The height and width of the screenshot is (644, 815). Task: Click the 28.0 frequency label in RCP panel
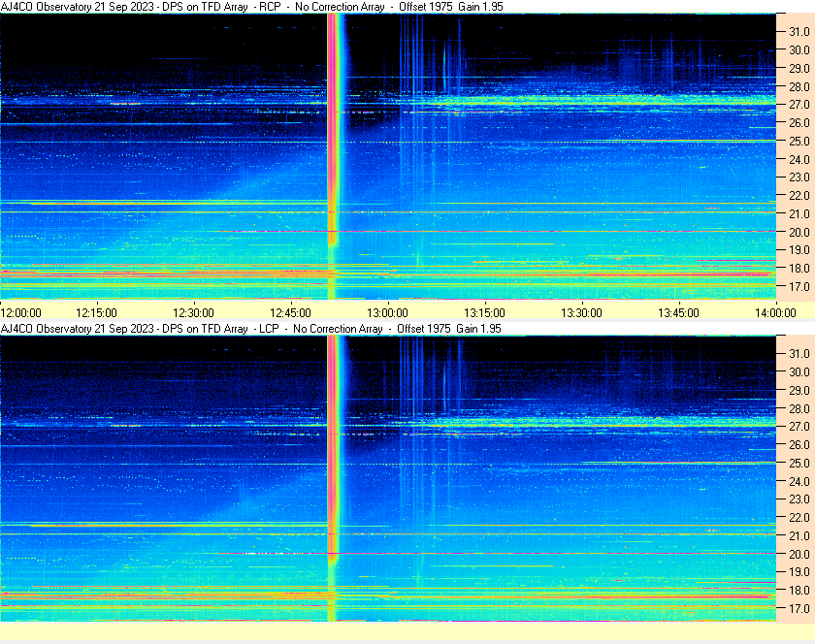(x=799, y=86)
